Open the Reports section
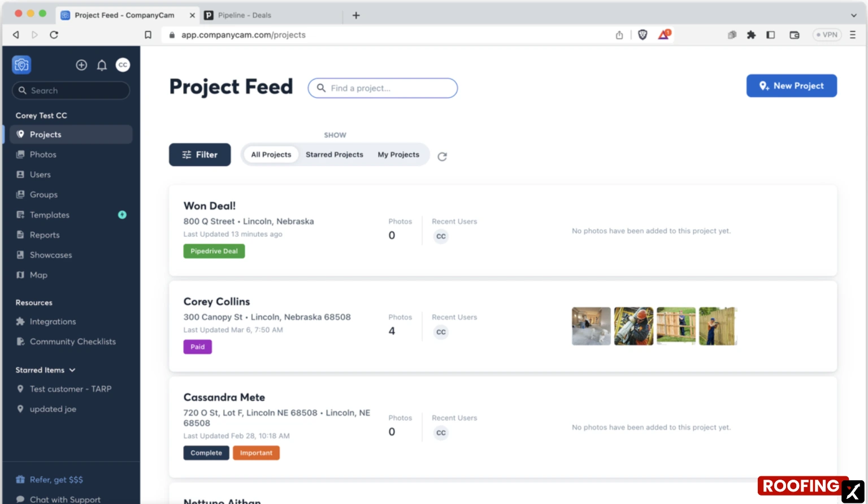This screenshot has width=868, height=504. coord(44,234)
